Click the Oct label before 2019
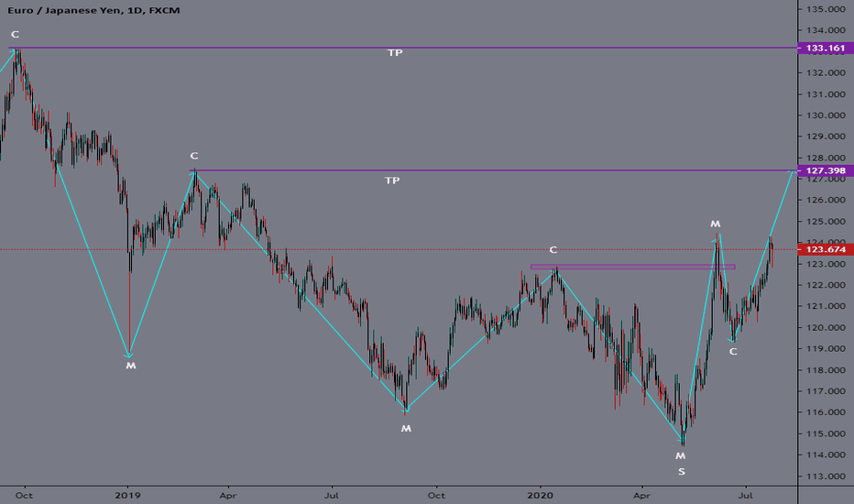Image resolution: width=854 pixels, height=504 pixels. [x=24, y=496]
